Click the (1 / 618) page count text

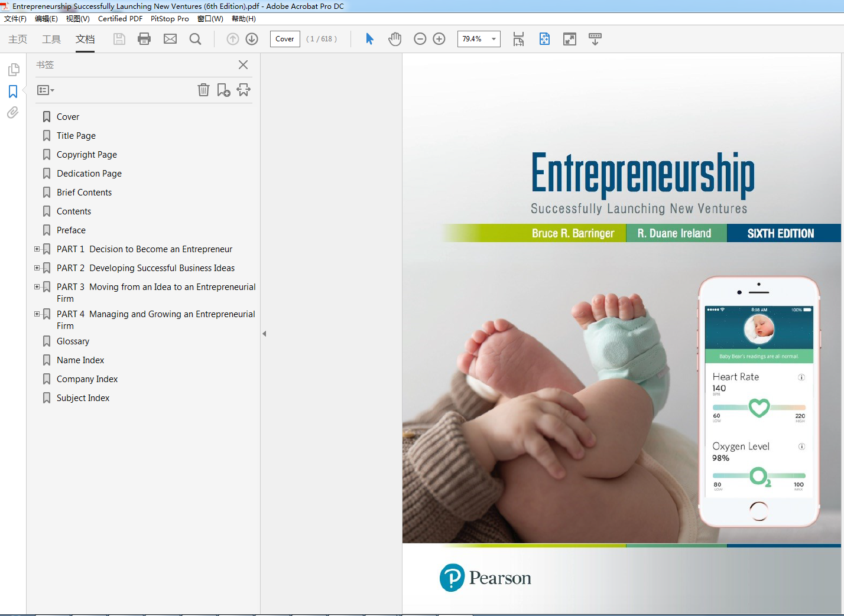click(x=322, y=39)
